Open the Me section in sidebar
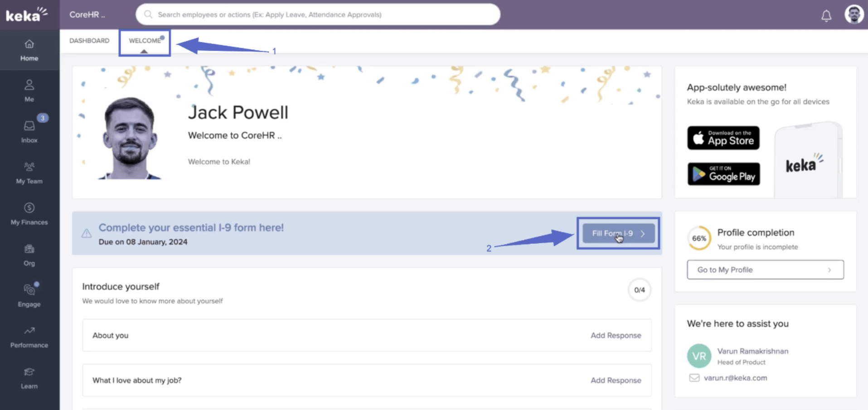The image size is (868, 410). [29, 91]
